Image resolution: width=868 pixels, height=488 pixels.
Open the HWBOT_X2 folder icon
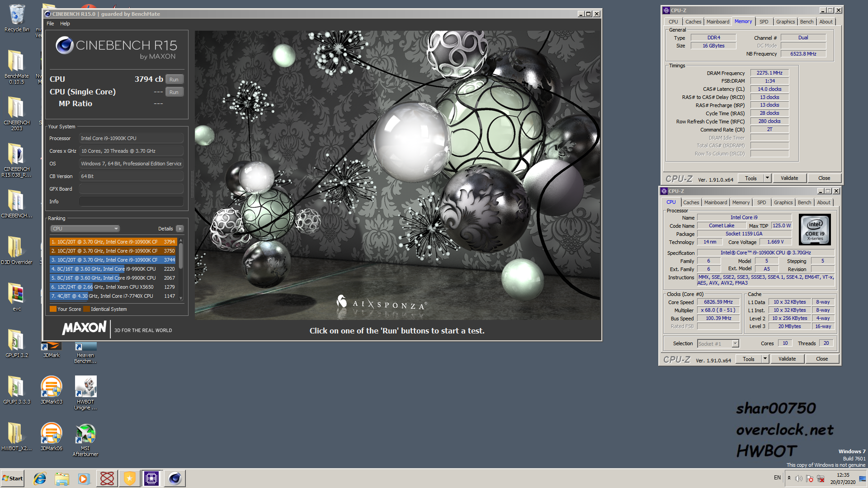tap(16, 436)
